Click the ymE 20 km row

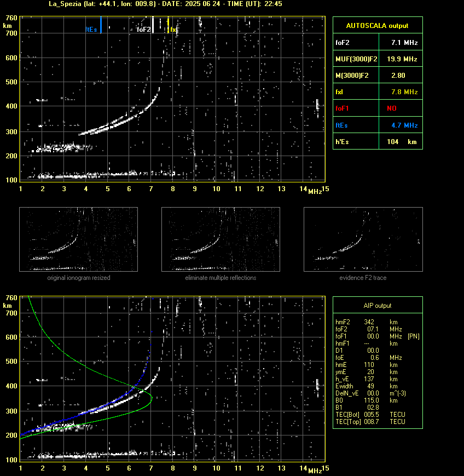click(367, 372)
